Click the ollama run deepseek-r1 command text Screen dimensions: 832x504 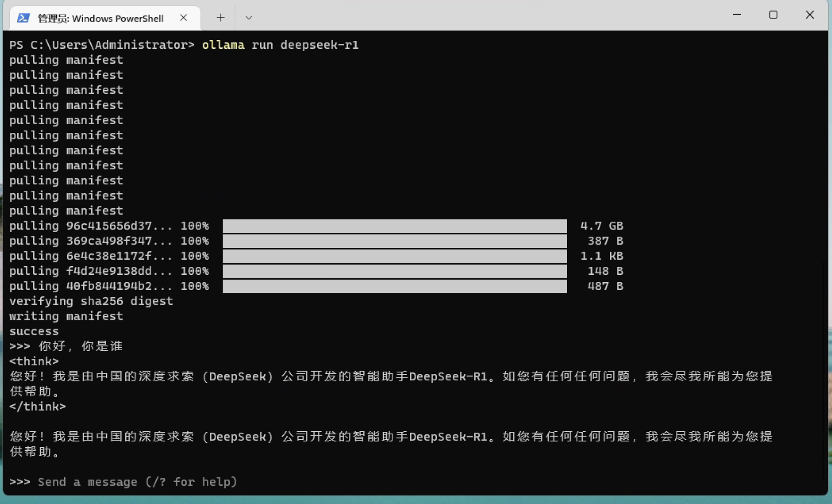click(x=280, y=45)
